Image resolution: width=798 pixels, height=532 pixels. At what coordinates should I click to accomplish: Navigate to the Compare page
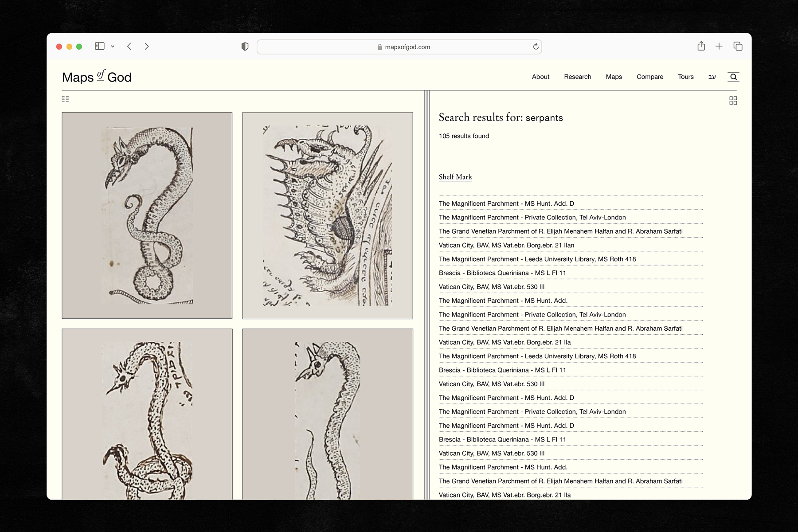(649, 77)
